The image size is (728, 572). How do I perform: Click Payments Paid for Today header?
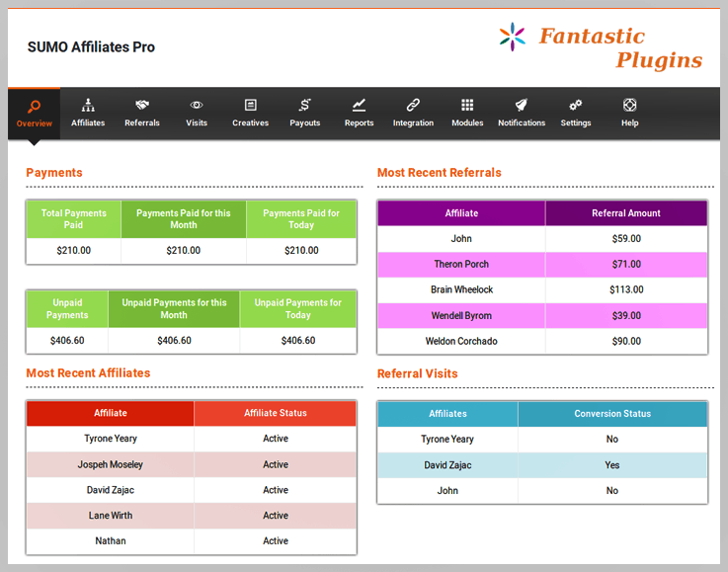click(301, 219)
